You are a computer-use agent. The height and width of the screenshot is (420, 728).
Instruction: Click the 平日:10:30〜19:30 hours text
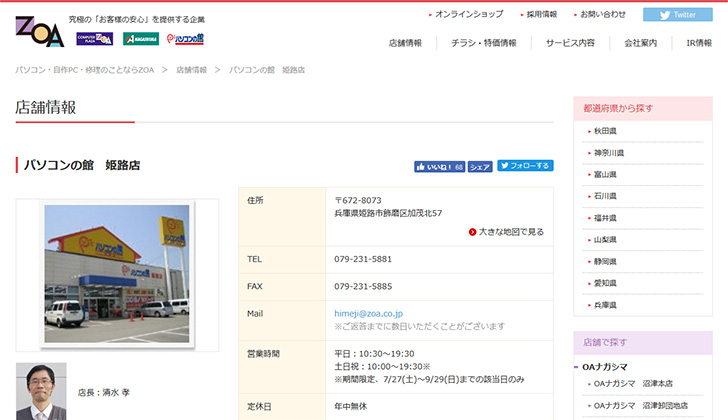click(x=374, y=354)
